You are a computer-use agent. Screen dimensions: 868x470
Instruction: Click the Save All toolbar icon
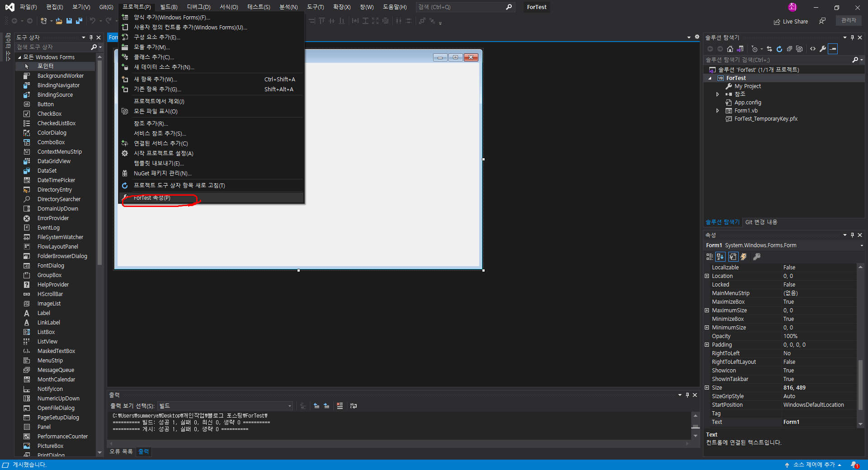[x=79, y=21]
